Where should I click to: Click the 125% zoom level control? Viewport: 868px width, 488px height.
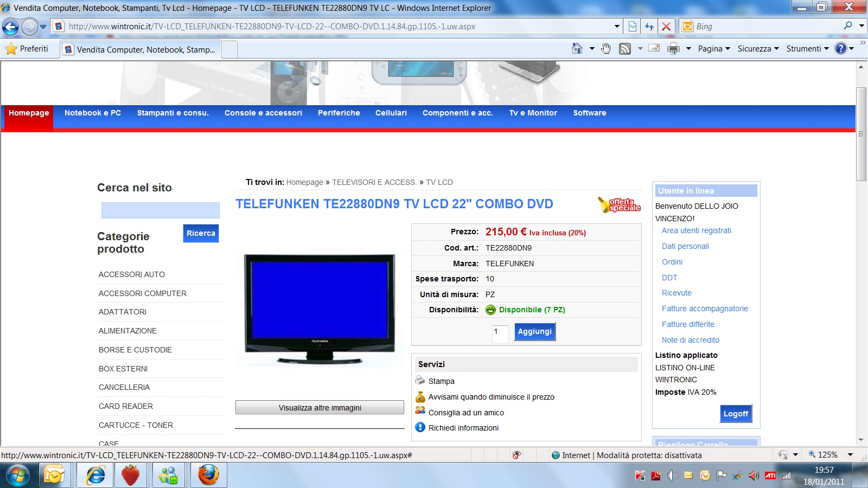click(823, 455)
